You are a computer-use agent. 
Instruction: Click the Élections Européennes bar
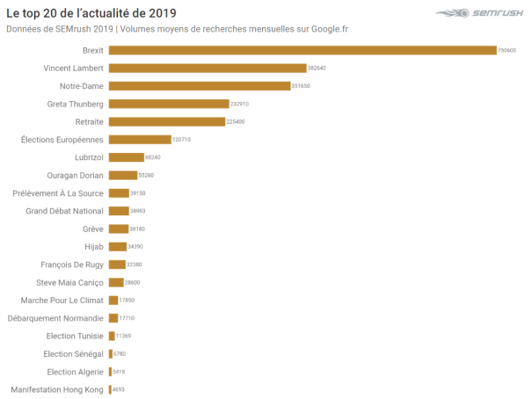pyautogui.click(x=140, y=140)
